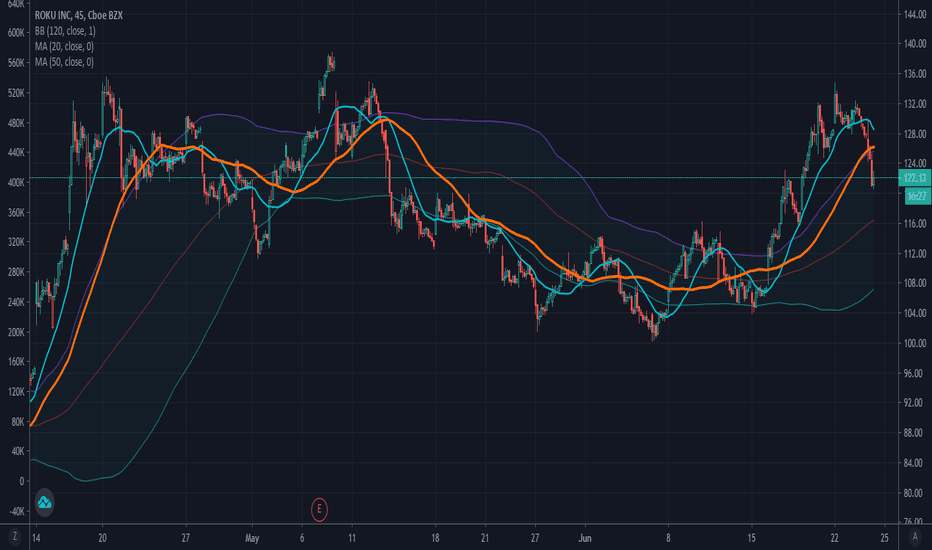Image resolution: width=932 pixels, height=550 pixels.
Task: Click the '18' date axis label
Action: (x=435, y=538)
